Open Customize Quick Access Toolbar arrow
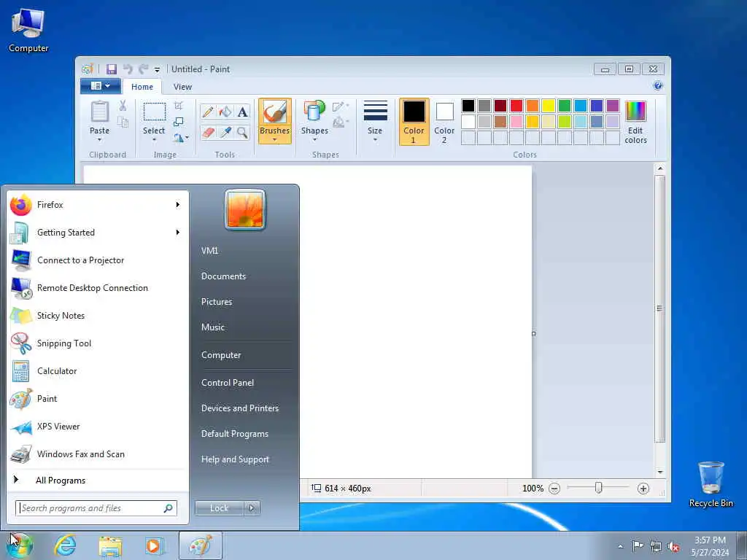 click(158, 70)
